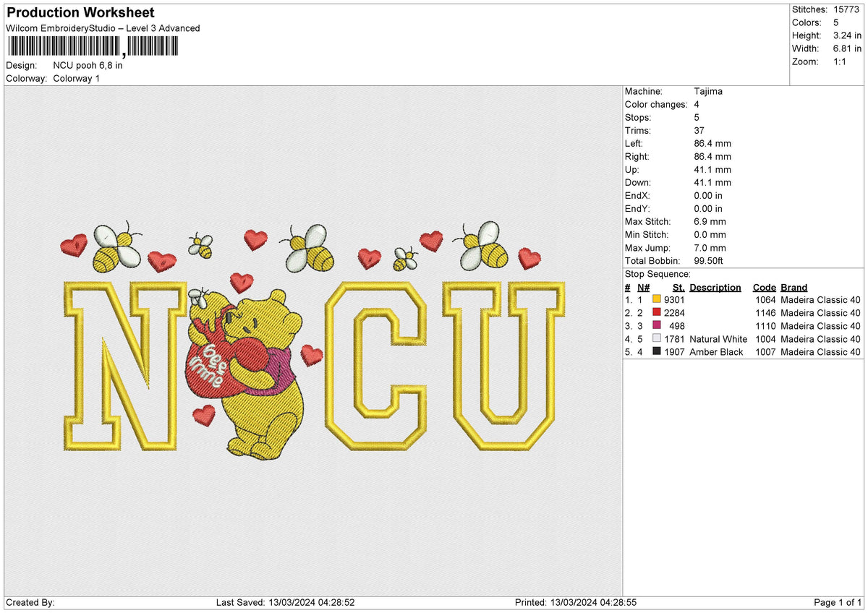Viewport: 868px width, 613px height.
Task: Click the 'Brand' column header
Action: pyautogui.click(x=794, y=287)
